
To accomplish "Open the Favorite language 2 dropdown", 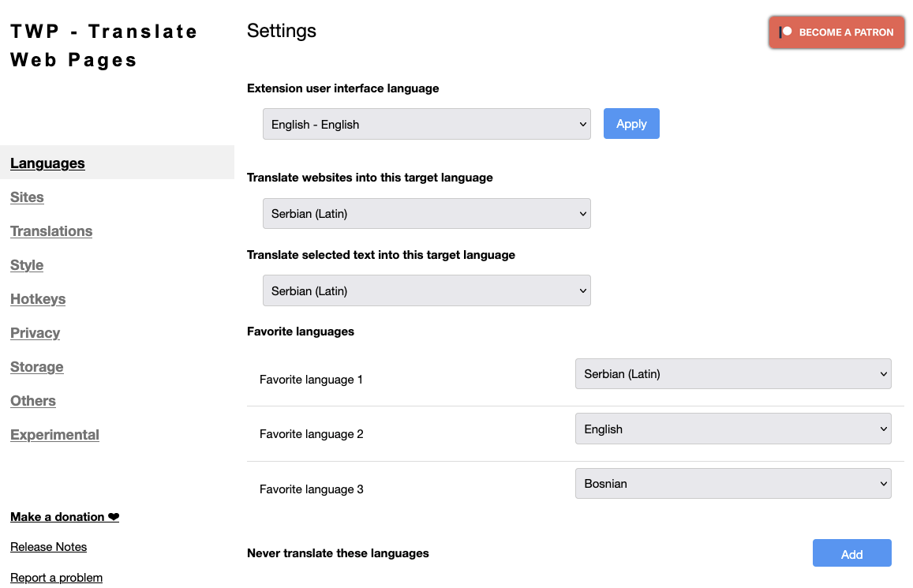I will point(732,429).
